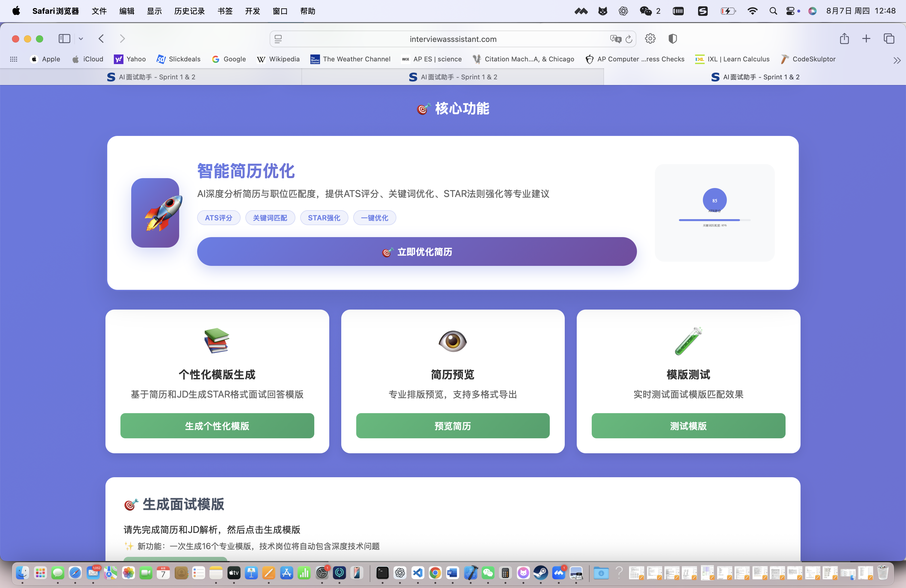The height and width of the screenshot is (588, 906).
Task: Open the iCloud bookmark
Action: pyautogui.click(x=88, y=59)
